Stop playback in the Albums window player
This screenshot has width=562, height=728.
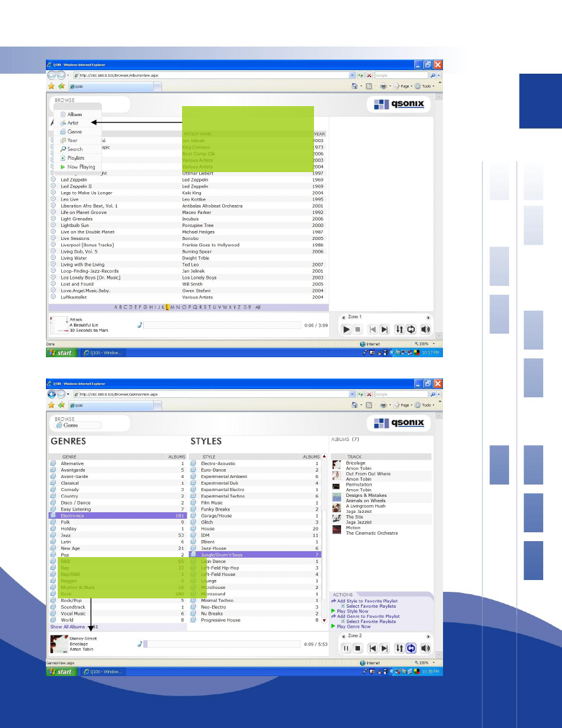coord(358,330)
